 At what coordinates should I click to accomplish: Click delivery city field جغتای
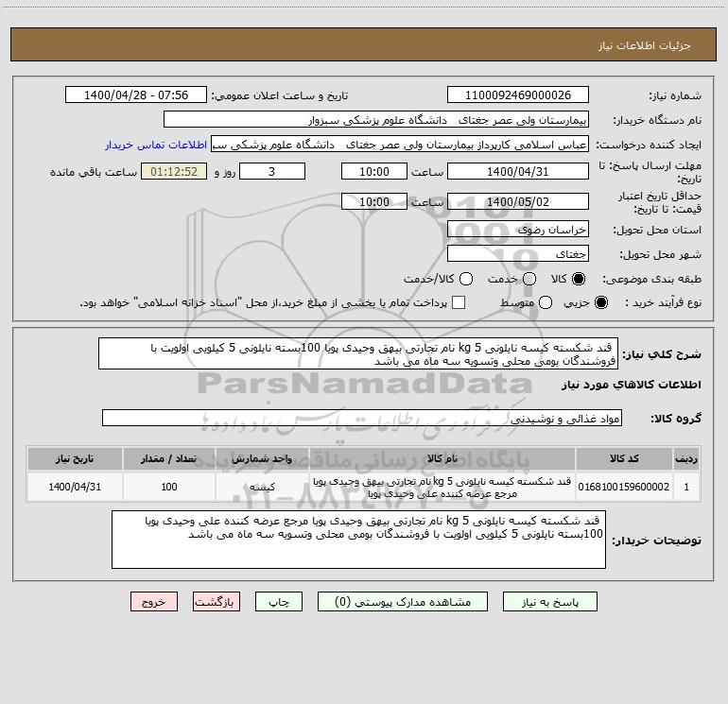point(518,254)
